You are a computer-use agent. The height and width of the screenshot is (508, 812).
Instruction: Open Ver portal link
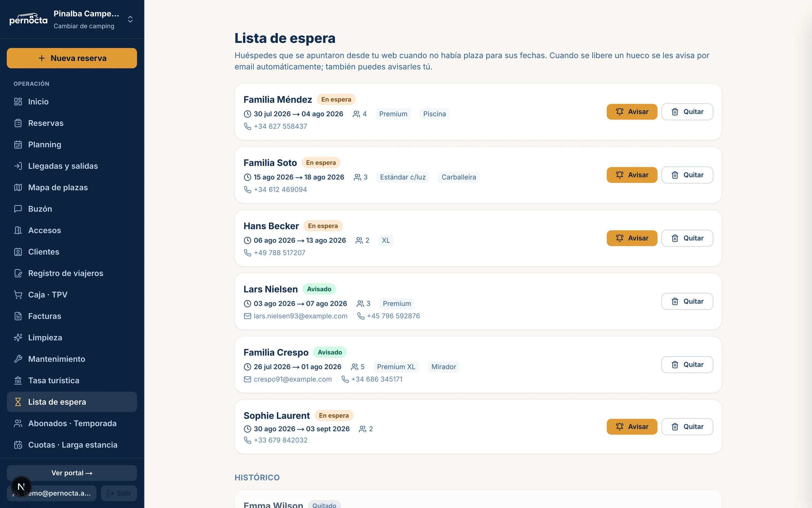(x=72, y=473)
